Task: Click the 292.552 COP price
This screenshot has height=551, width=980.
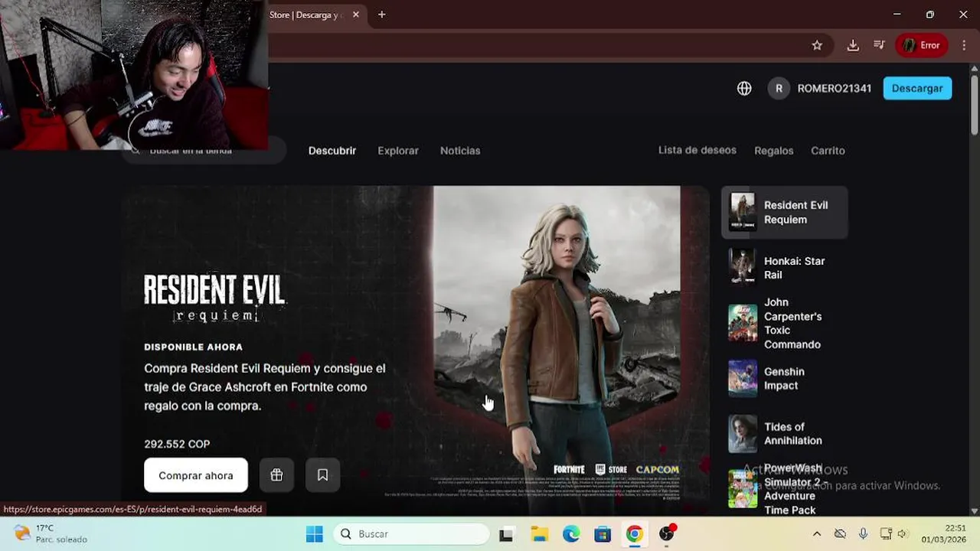Action: click(x=177, y=444)
